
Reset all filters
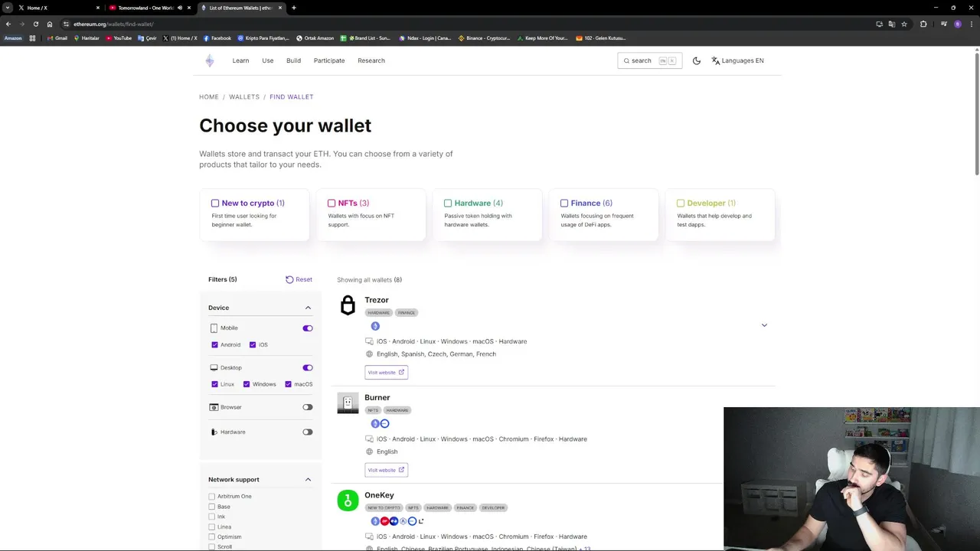coord(299,279)
